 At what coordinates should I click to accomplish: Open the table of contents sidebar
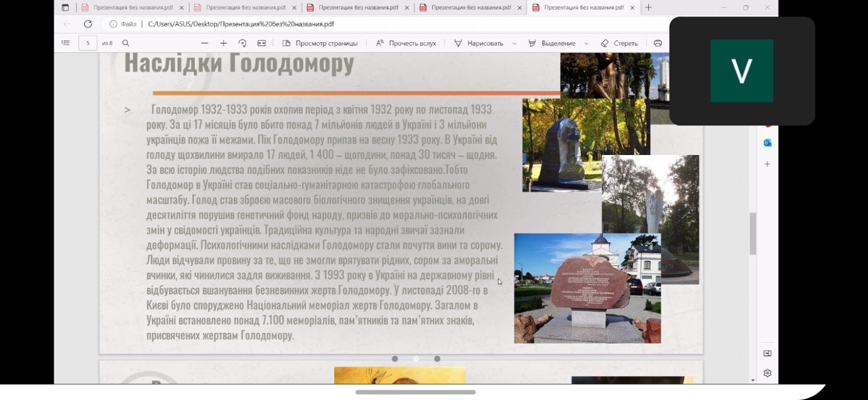tap(66, 43)
